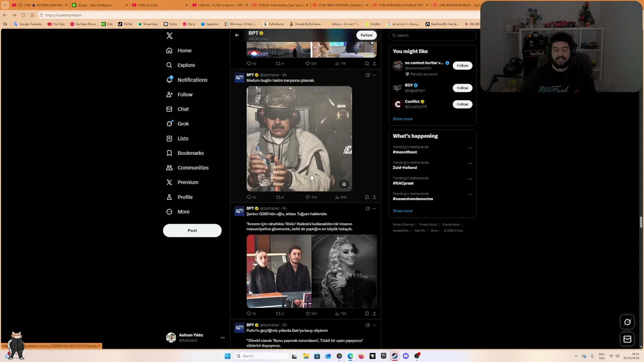Like the Maduro post

(311, 197)
